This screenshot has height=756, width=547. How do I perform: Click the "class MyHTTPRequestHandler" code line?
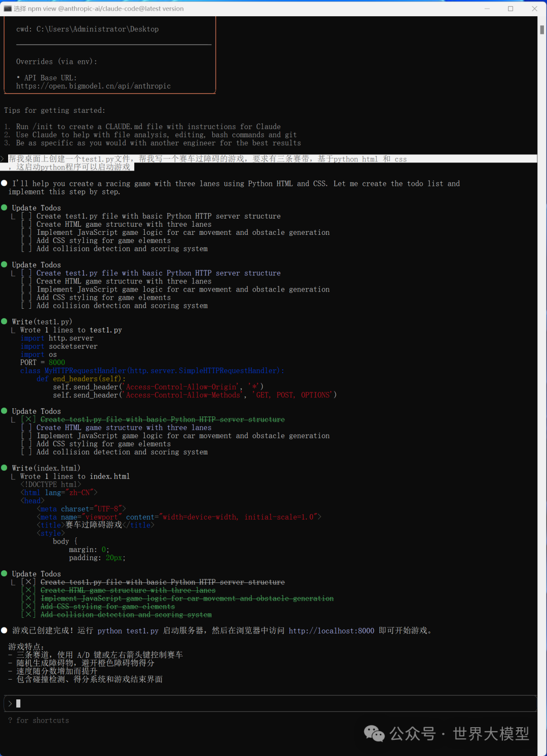click(x=152, y=370)
